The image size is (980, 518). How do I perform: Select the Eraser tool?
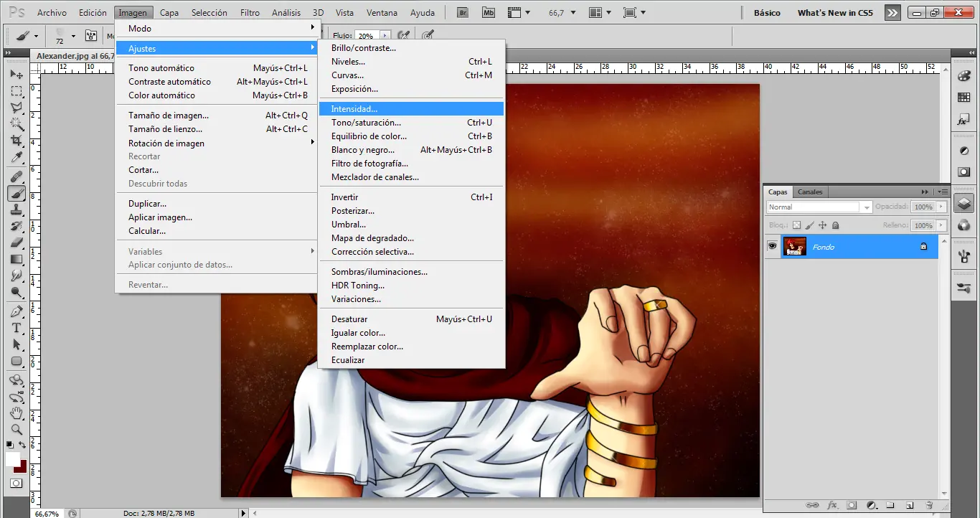(x=17, y=242)
